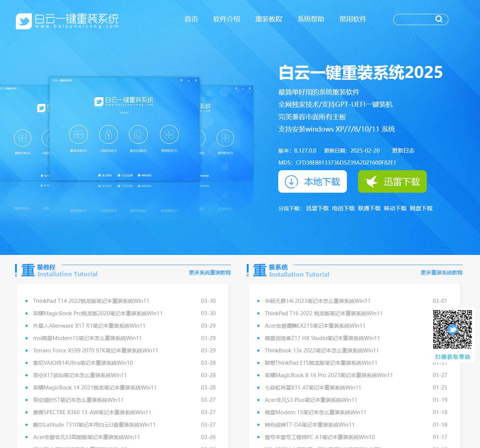Select 常用软件 in top navigation
This screenshot has width=480, height=448.
[353, 19]
